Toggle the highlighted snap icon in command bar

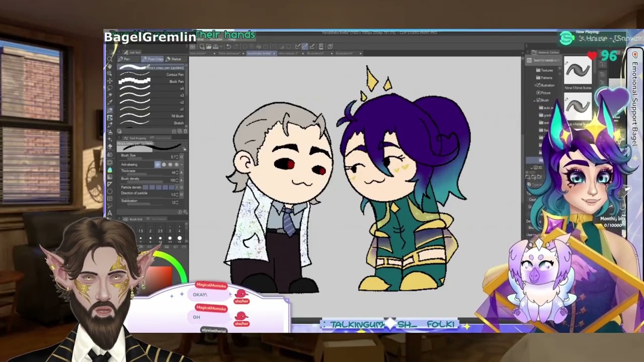pyautogui.click(x=305, y=46)
